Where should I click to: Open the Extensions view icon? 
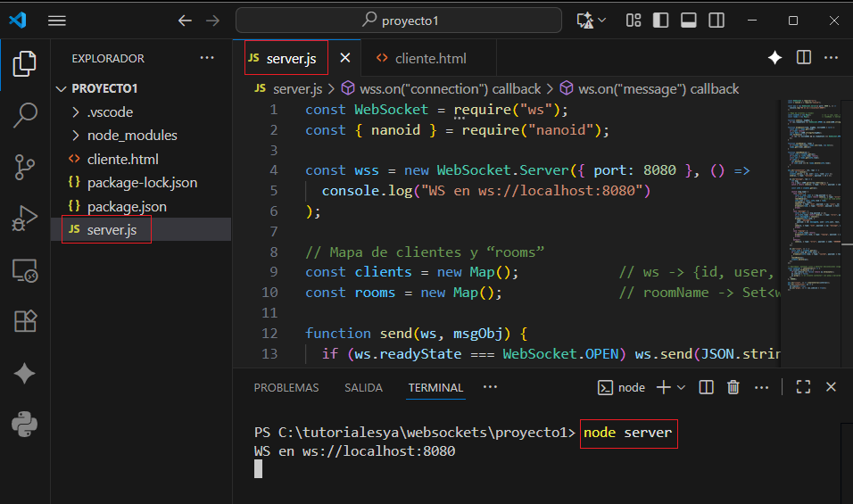coord(25,321)
